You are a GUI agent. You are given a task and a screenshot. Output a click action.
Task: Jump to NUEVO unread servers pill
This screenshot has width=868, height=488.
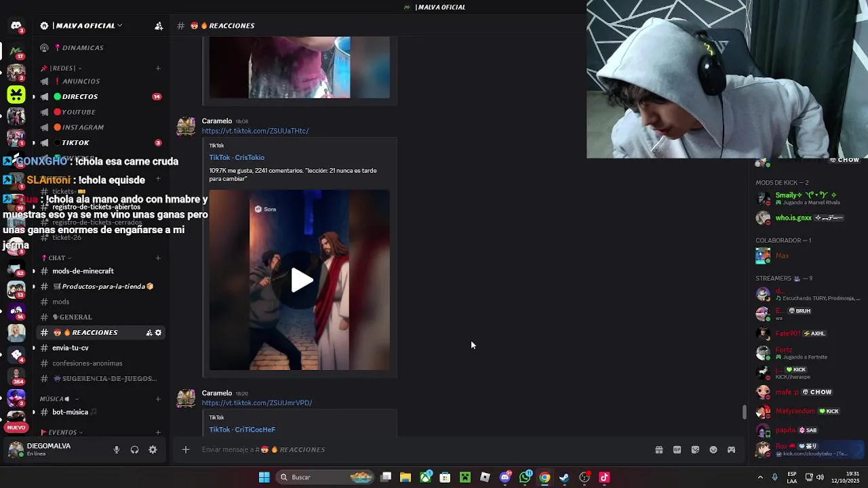16,428
